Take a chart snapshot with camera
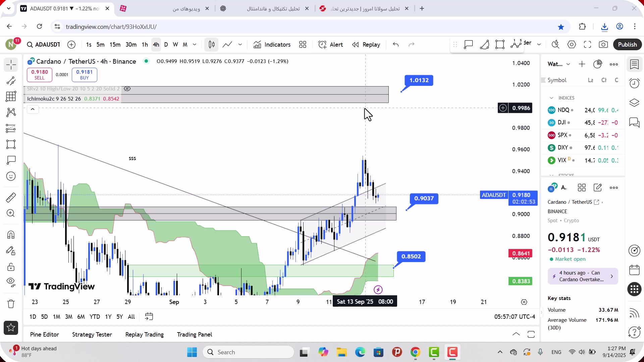Screen dimensions: 644x362 [x=603, y=45]
